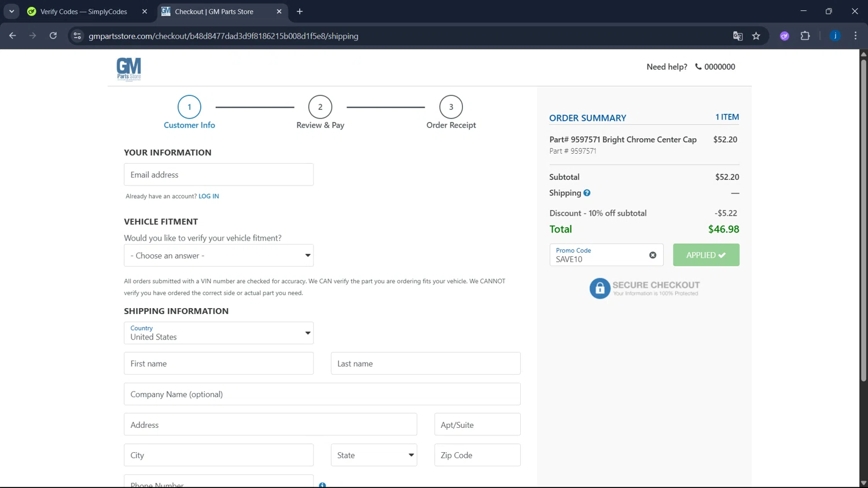Reload the checkout page
The height and width of the screenshot is (488, 868).
click(x=53, y=36)
